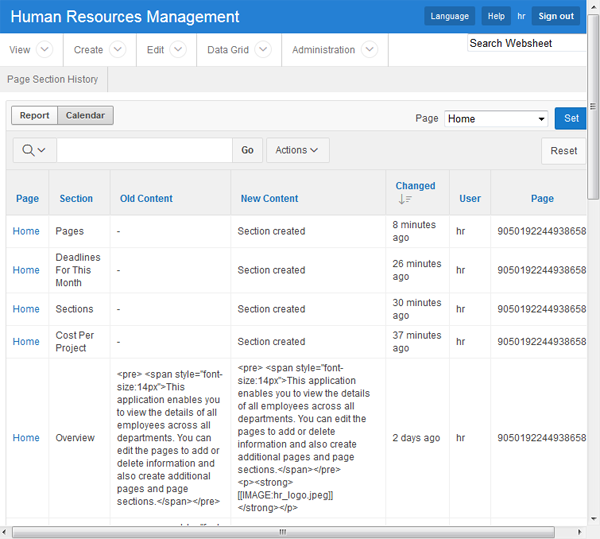Open the Data Grid menu arrow
Image resolution: width=600 pixels, height=539 pixels.
pos(263,49)
